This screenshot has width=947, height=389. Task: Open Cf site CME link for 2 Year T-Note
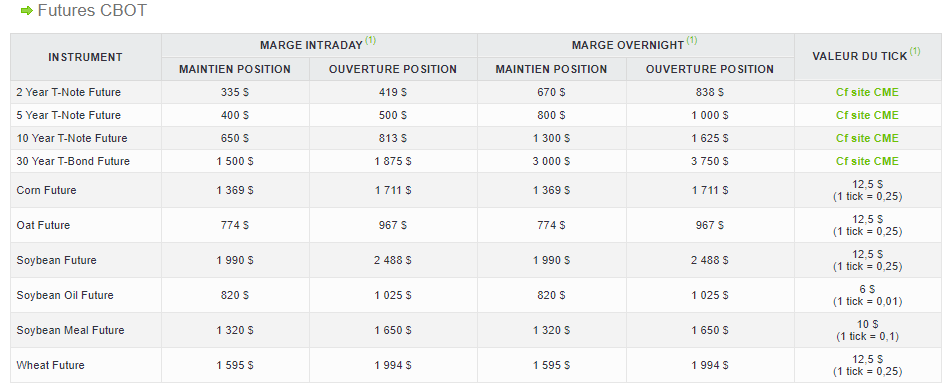[x=867, y=92]
